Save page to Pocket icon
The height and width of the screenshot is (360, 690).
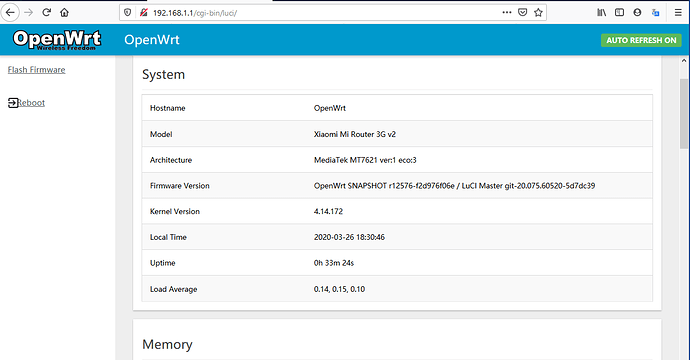pos(522,12)
